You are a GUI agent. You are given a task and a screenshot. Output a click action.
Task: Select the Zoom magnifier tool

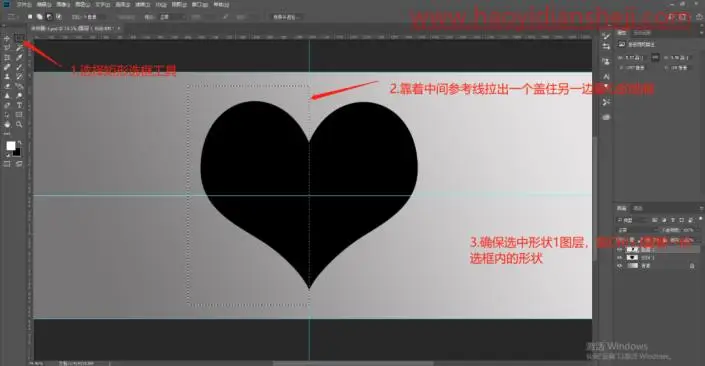coord(19,124)
